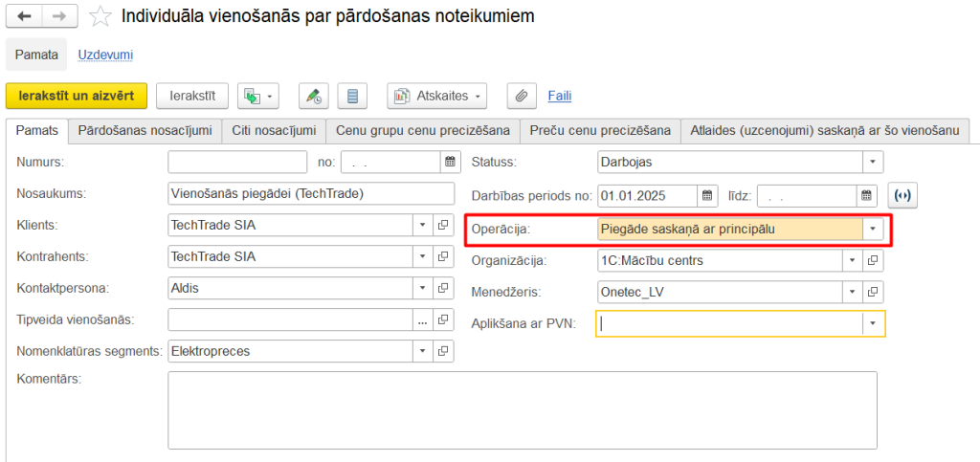Expand the Aplikšana ar PVN dropdown
The width and height of the screenshot is (980, 462).
(x=873, y=324)
